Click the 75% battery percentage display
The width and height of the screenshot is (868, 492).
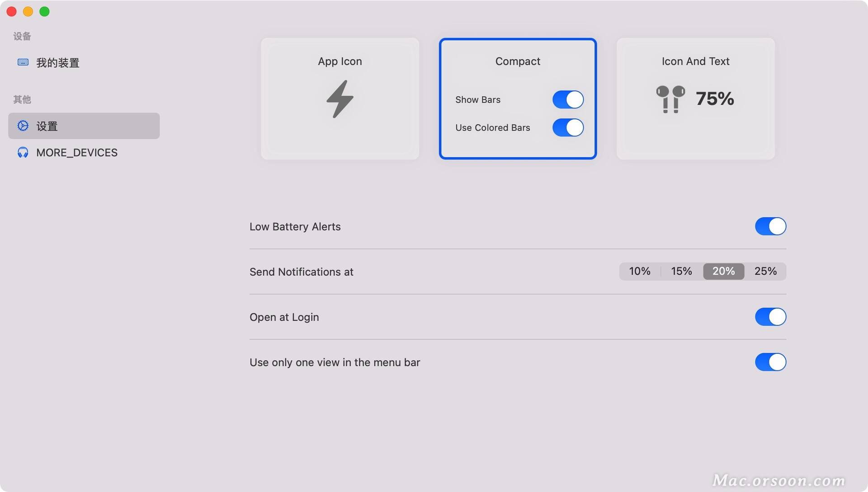715,97
